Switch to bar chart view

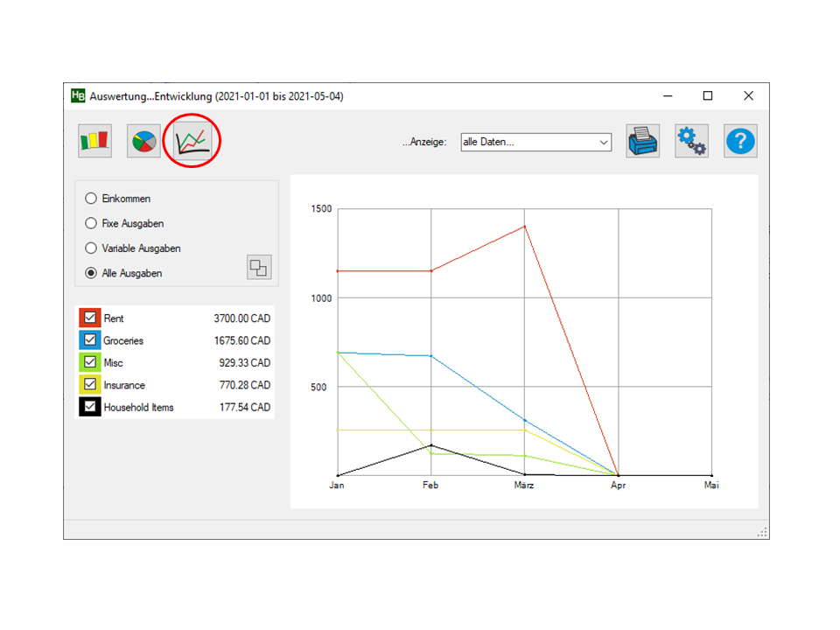click(x=94, y=141)
